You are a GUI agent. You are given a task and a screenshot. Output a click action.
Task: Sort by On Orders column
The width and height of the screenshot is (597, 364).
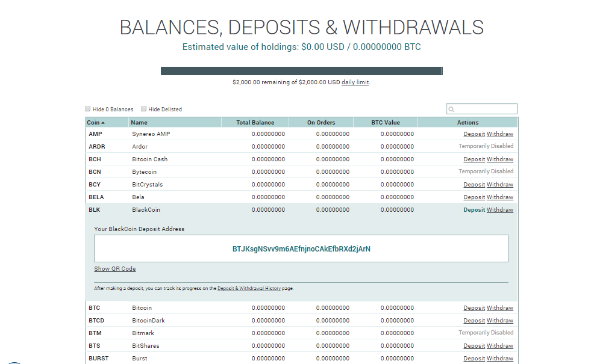click(x=321, y=123)
